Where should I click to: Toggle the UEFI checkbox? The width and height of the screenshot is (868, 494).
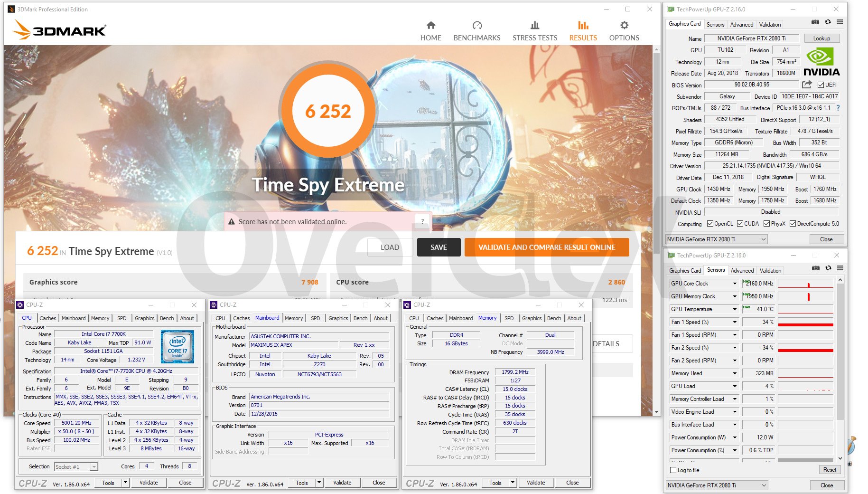coord(821,85)
